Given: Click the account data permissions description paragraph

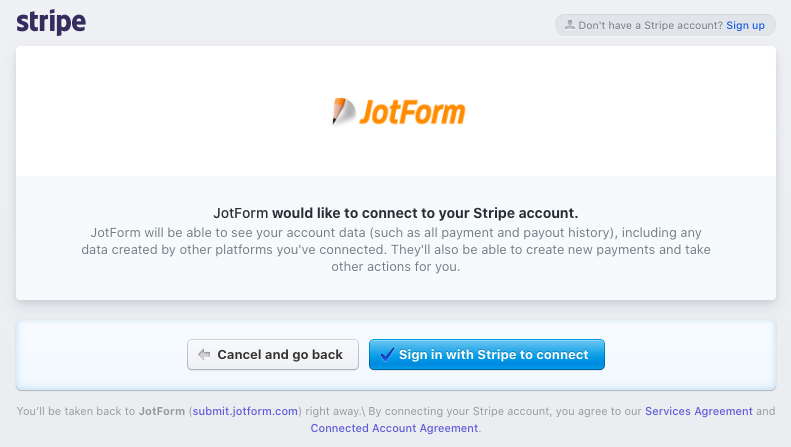Looking at the screenshot, I should 395,250.
